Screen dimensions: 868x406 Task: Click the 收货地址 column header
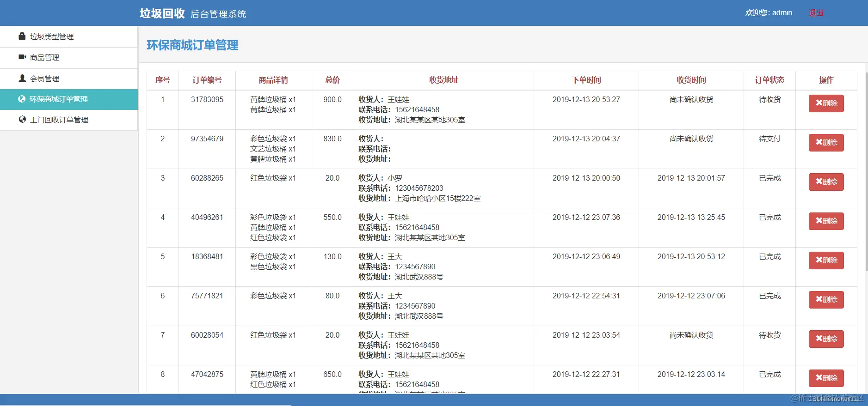(x=444, y=80)
